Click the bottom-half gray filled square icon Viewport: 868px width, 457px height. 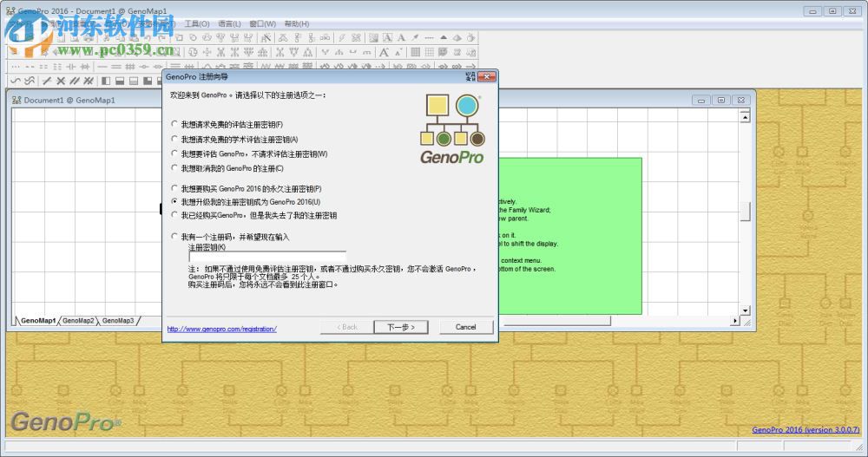134,81
